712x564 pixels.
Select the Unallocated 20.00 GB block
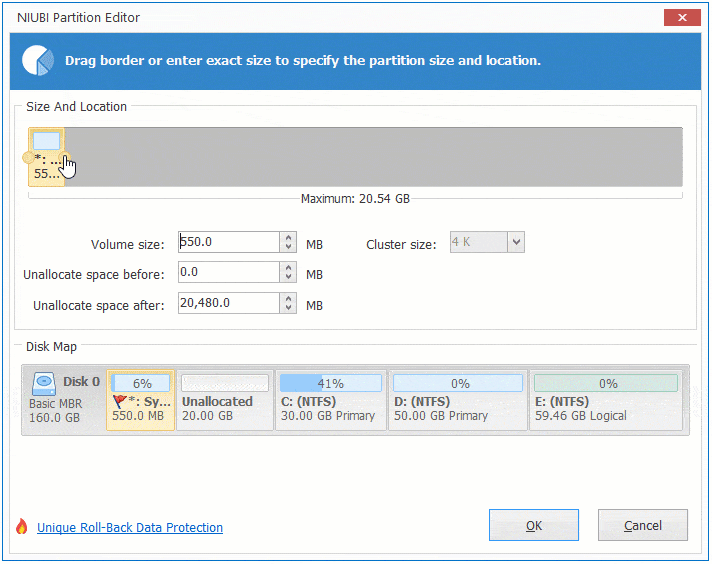click(x=224, y=401)
